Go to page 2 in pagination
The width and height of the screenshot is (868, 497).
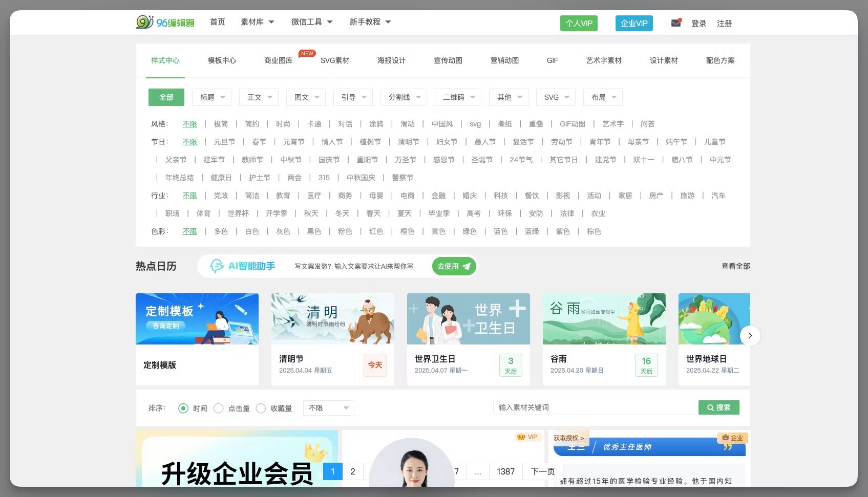(353, 471)
